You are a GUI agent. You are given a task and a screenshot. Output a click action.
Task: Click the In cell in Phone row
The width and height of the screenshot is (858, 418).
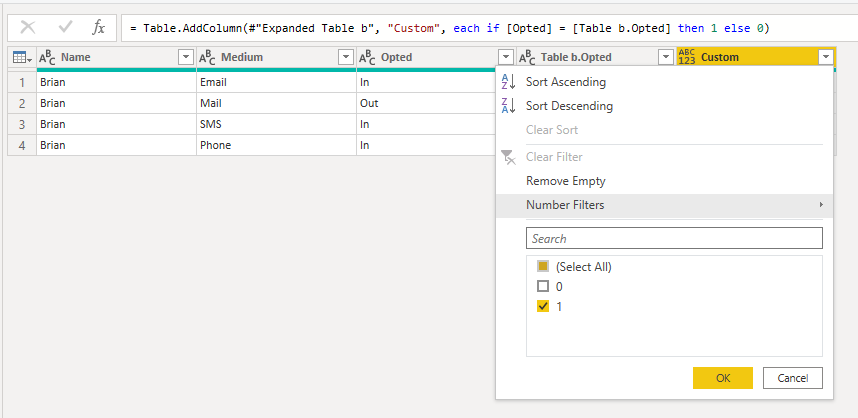coord(427,145)
